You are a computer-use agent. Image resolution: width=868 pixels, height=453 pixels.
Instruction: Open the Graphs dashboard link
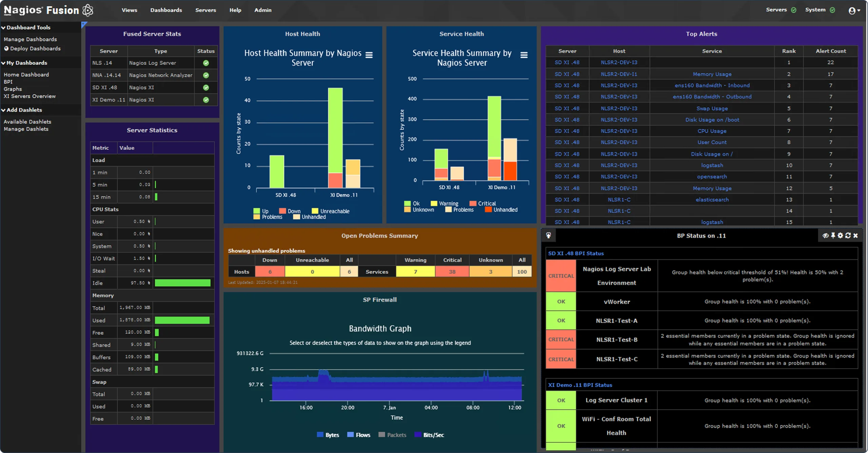pos(13,89)
